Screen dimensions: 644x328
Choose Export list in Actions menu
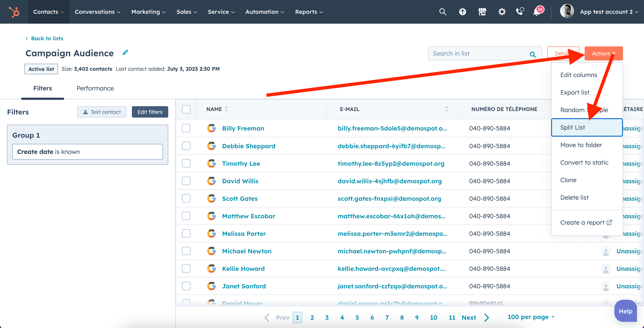click(x=575, y=92)
